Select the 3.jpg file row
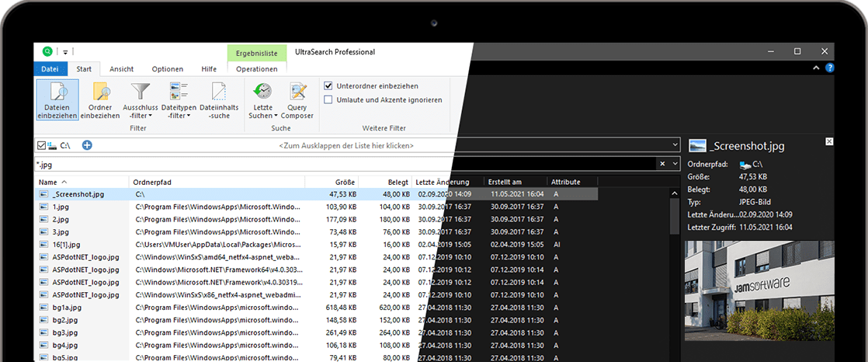The height and width of the screenshot is (362, 868). 317,232
